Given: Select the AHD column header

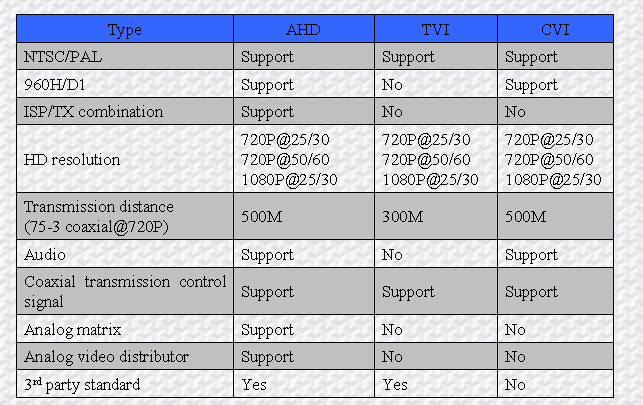Looking at the screenshot, I should tap(304, 29).
